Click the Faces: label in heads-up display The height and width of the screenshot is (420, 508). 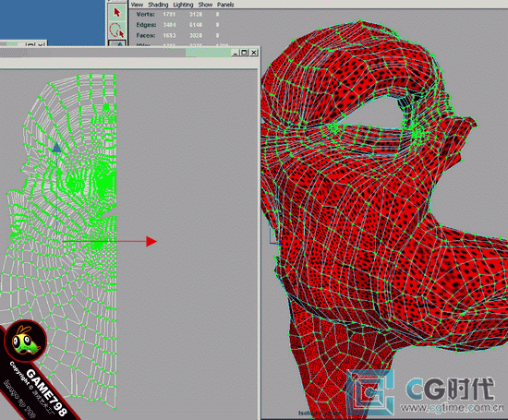(146, 35)
